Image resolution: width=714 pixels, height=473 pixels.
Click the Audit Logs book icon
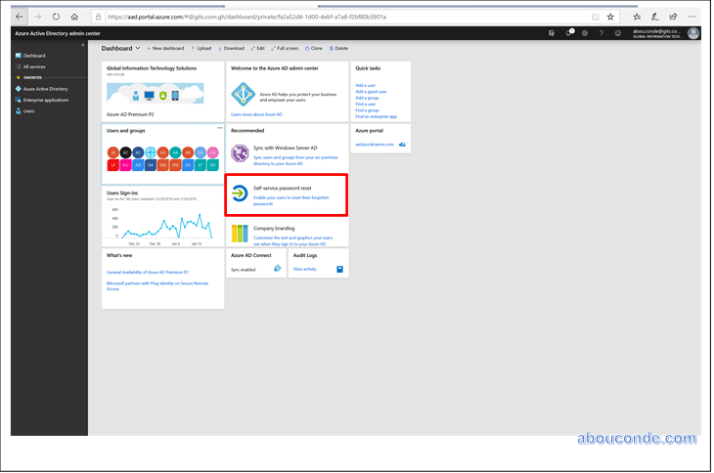(340, 269)
